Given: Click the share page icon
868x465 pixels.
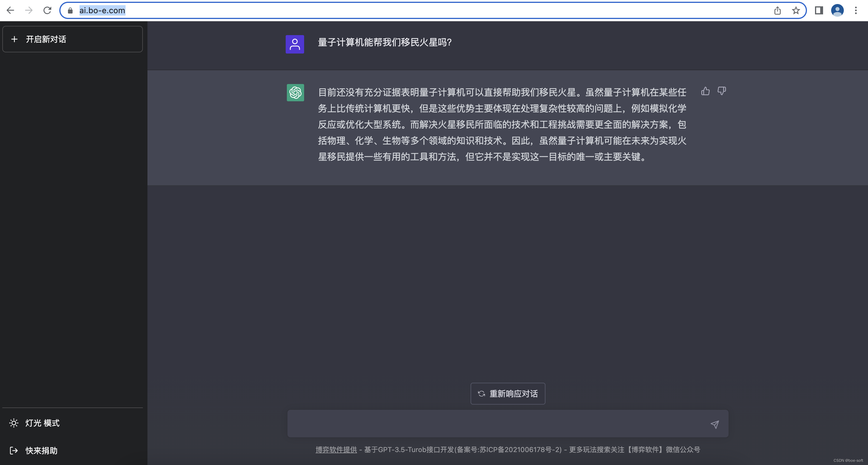Looking at the screenshot, I should [x=777, y=10].
